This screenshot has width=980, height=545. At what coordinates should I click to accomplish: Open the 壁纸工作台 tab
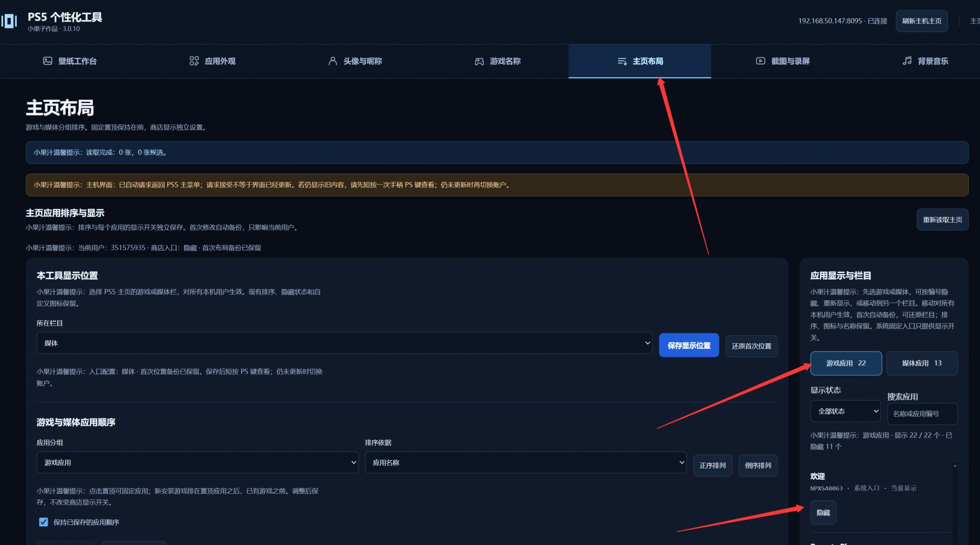[70, 61]
